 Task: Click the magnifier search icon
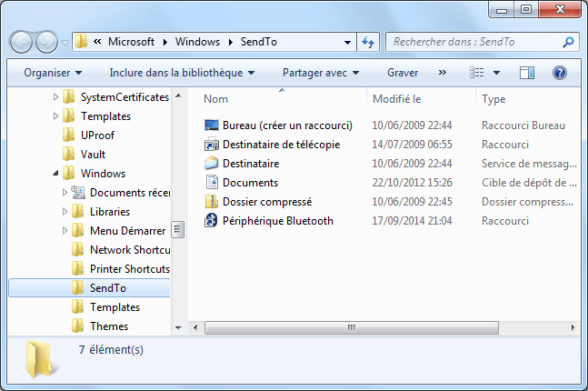coord(569,42)
